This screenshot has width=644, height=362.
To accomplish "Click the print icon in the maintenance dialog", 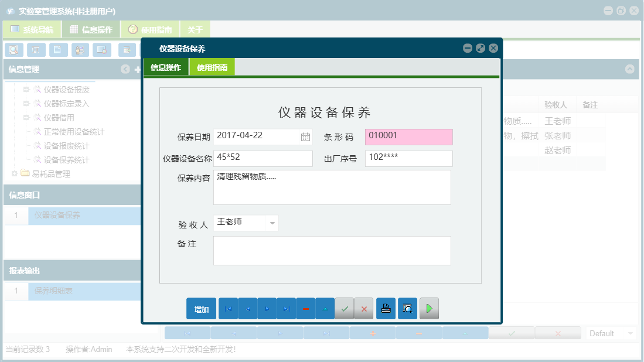I will click(386, 308).
